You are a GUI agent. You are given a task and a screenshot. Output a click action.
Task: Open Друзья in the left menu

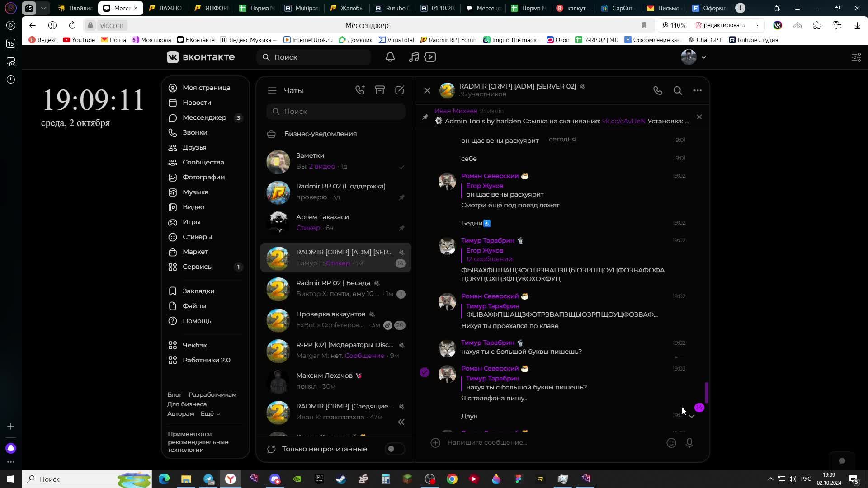(194, 147)
